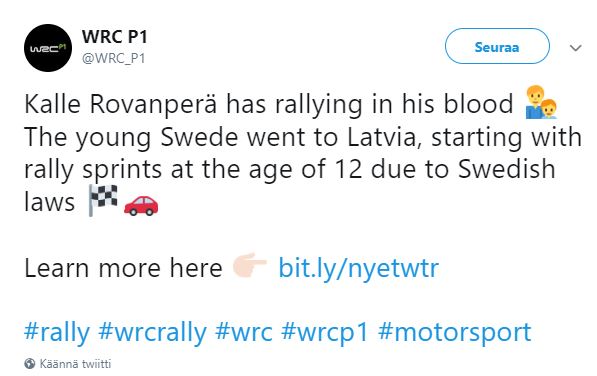Open the WRC P1 display name
This screenshot has width=597, height=376.
114,37
